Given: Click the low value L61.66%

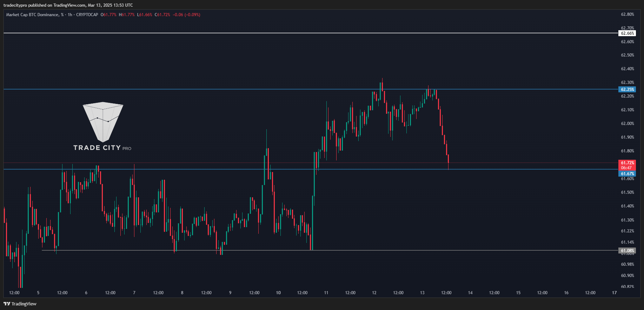Looking at the screenshot, I should click(x=145, y=15).
